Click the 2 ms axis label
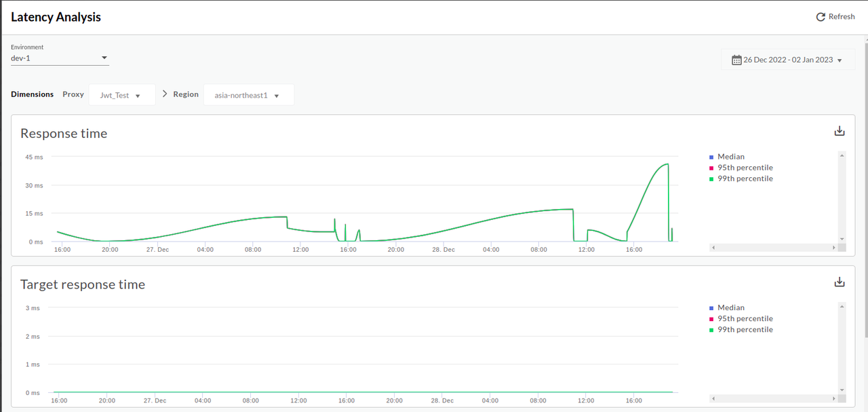 pos(33,337)
